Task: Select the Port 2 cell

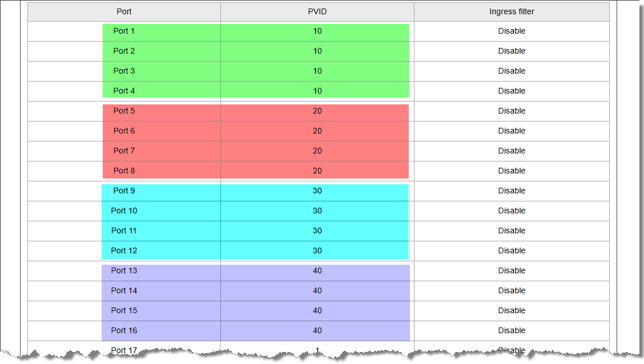Action: coord(124,51)
